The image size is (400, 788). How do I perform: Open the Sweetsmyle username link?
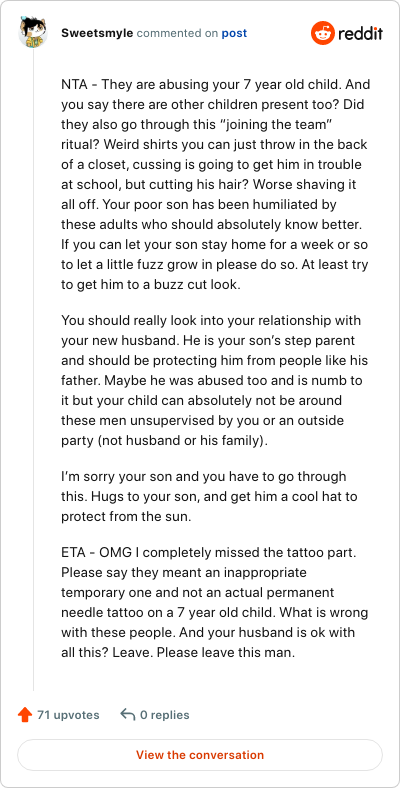pyautogui.click(x=97, y=33)
